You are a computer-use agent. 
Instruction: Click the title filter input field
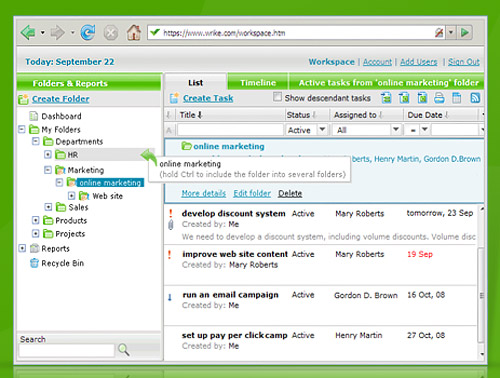click(230, 130)
